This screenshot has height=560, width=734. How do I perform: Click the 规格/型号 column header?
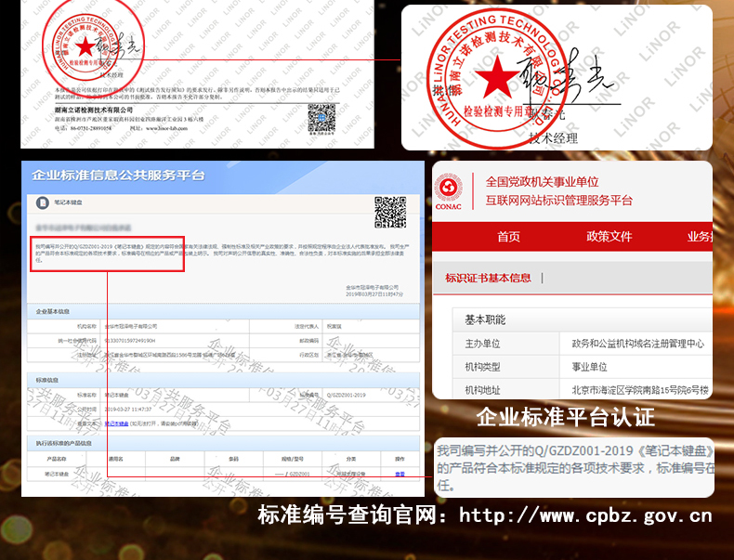pos(292,459)
